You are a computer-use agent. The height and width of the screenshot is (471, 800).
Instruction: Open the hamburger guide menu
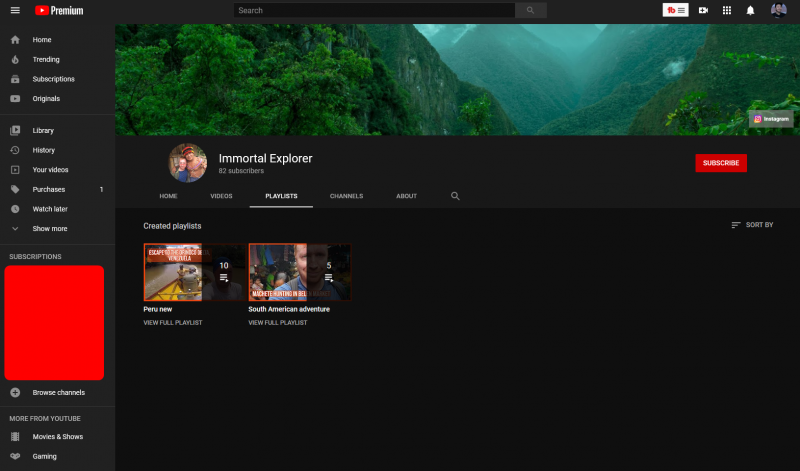[15, 10]
